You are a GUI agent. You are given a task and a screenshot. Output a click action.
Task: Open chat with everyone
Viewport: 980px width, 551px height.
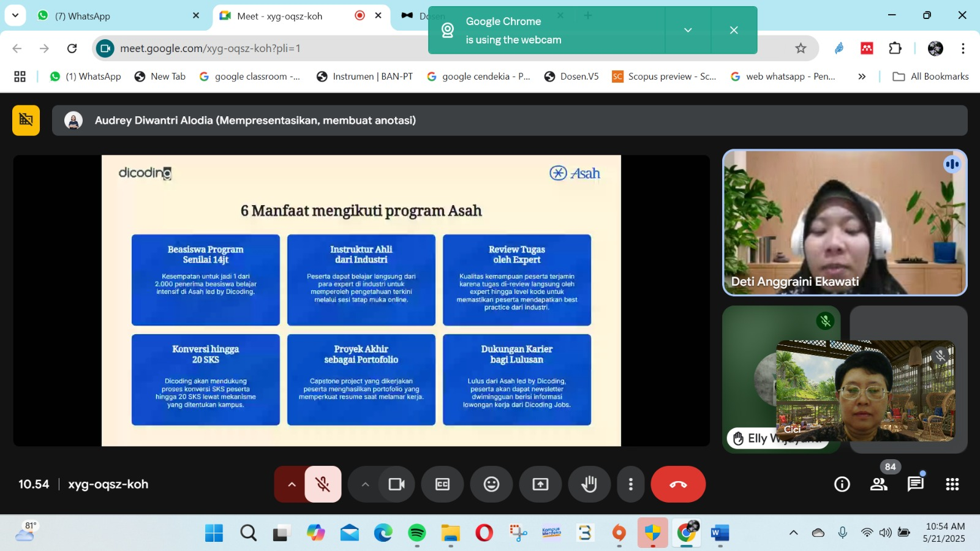[x=916, y=484]
